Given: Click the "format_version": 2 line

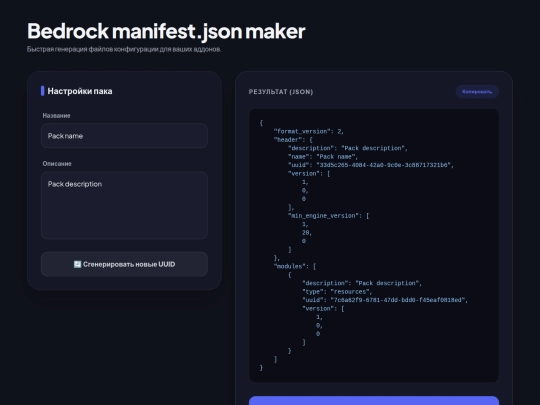Looking at the screenshot, I should (309, 131).
